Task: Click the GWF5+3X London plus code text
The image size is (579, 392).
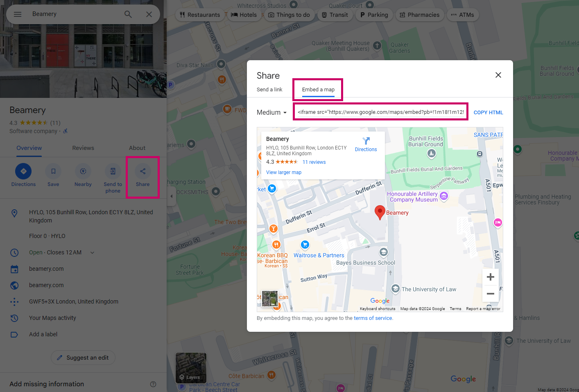Action: point(74,302)
